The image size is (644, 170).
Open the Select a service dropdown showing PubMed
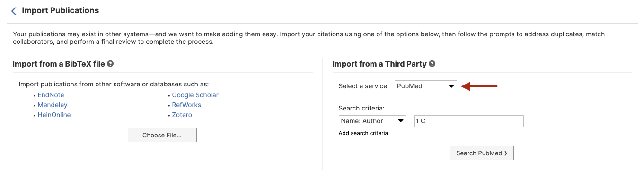pyautogui.click(x=426, y=86)
